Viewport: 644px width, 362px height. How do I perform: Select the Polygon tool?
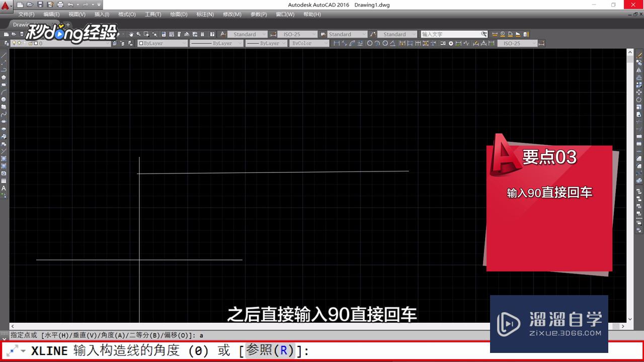point(4,77)
